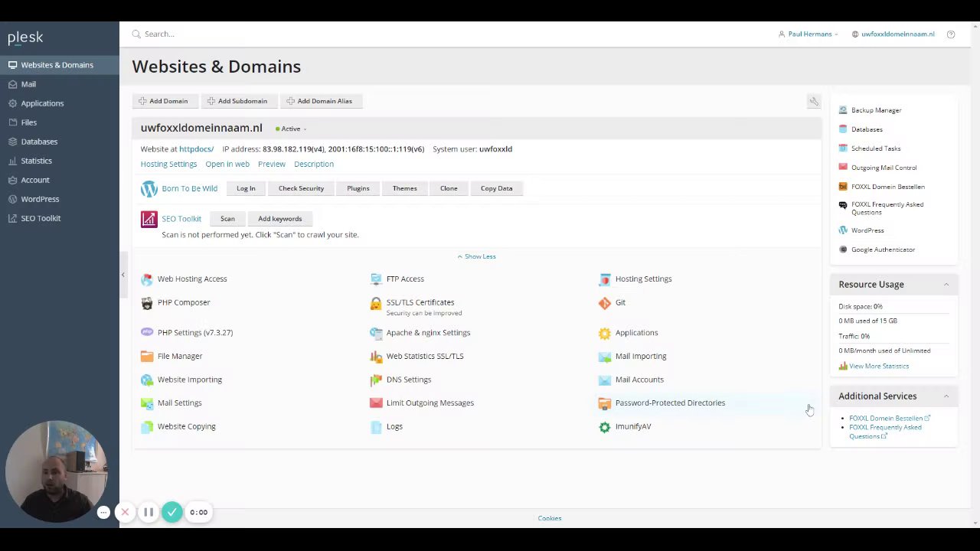Open Web Statistics SSL/TLS icon
This screenshot has height=551, width=980.
click(376, 357)
